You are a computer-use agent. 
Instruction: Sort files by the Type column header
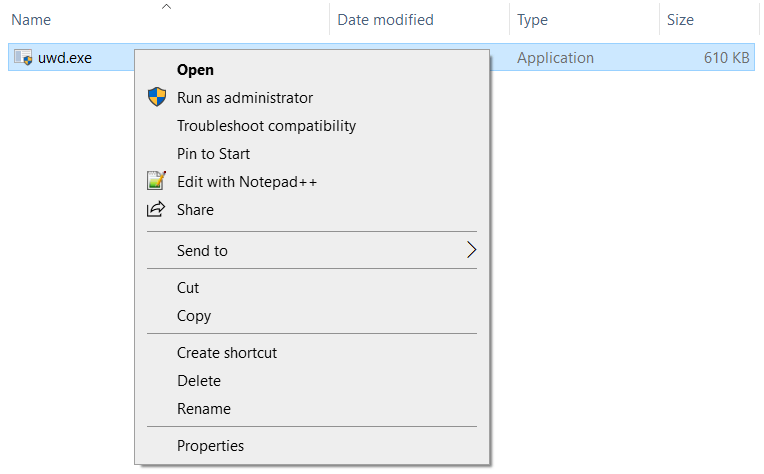click(584, 19)
